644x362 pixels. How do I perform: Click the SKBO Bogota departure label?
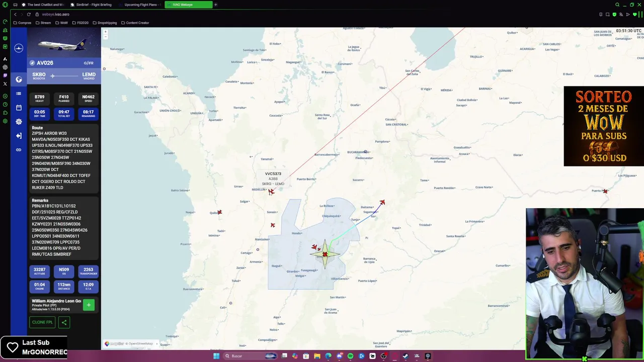[x=39, y=76]
